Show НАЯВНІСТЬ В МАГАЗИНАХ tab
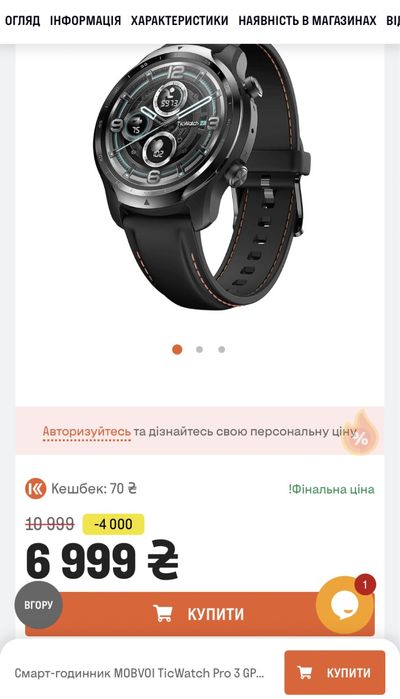400x699 pixels. tap(307, 21)
